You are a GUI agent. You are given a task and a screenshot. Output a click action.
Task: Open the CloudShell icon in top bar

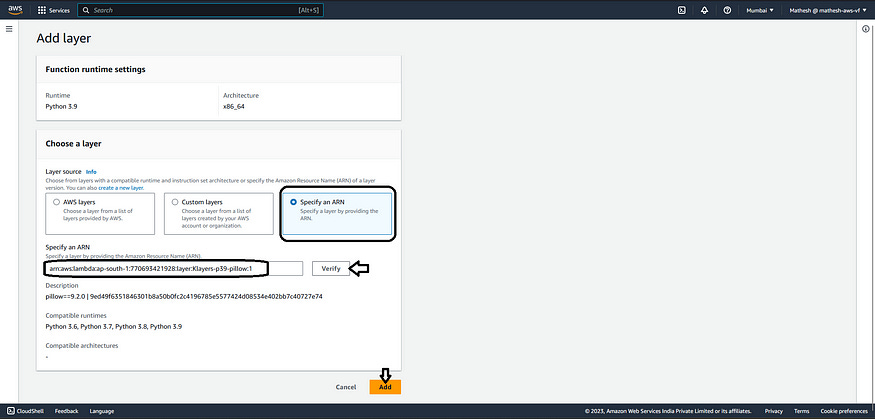pos(681,10)
